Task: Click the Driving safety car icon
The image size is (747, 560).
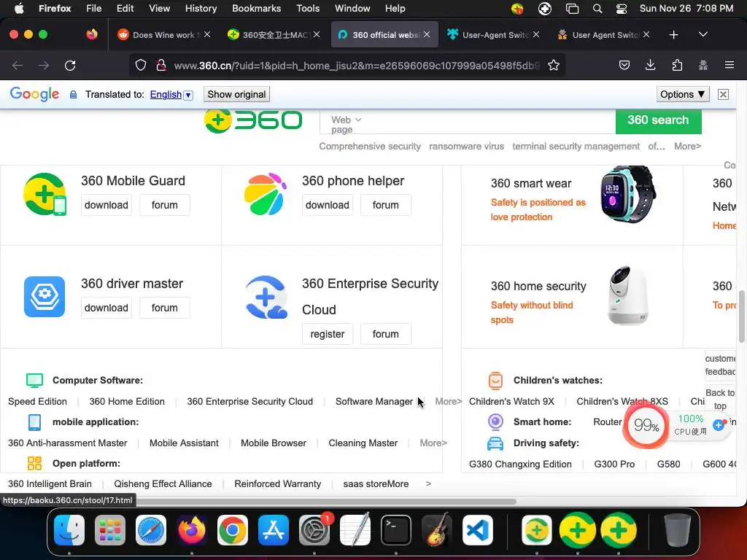Action: pyautogui.click(x=495, y=443)
